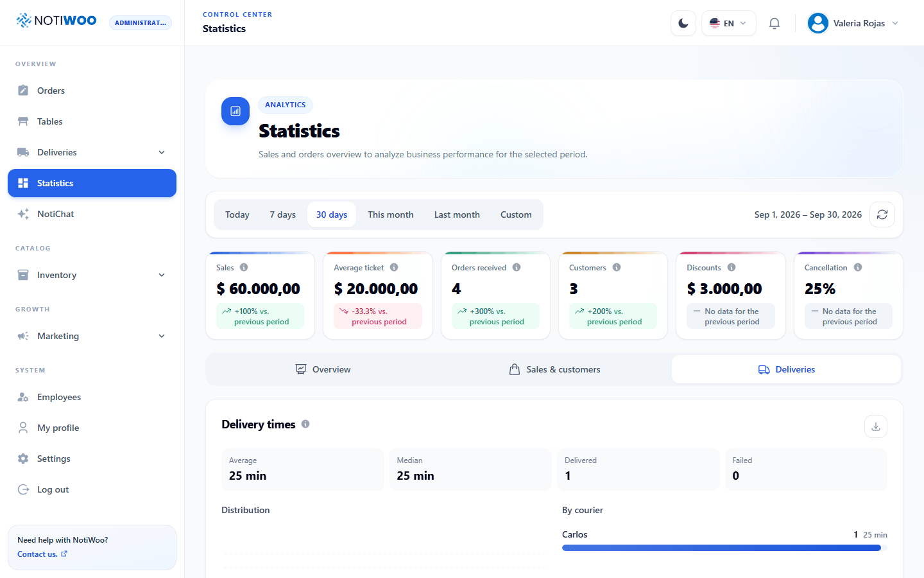924x578 pixels.
Task: Choose the Custom date range filter
Action: click(516, 215)
